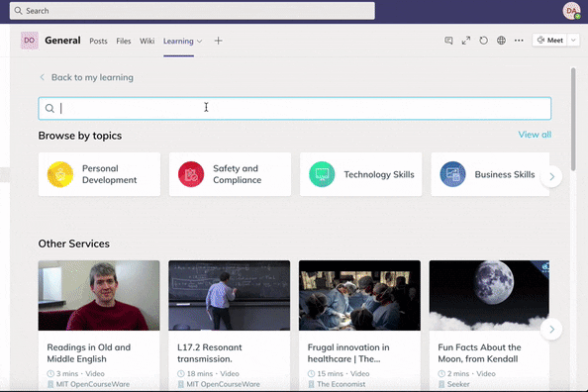This screenshot has height=392, width=588.
Task: Click the Personal Development yellow icon
Action: tap(60, 174)
